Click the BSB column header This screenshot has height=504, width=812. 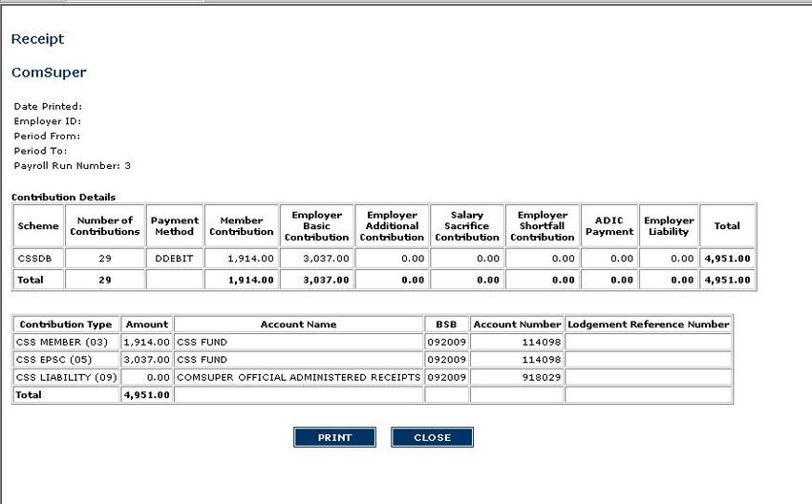[x=446, y=324]
